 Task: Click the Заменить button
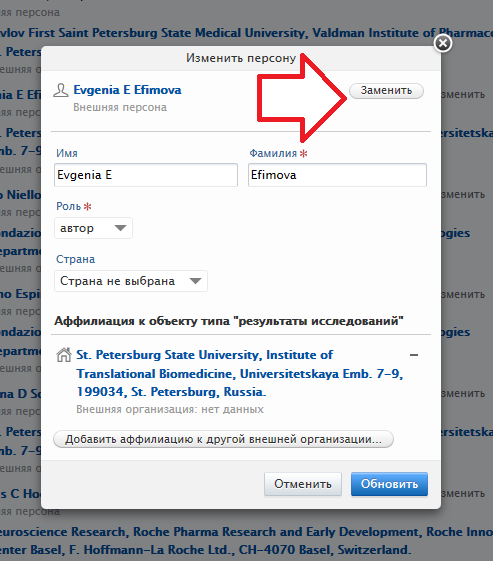pos(386,91)
